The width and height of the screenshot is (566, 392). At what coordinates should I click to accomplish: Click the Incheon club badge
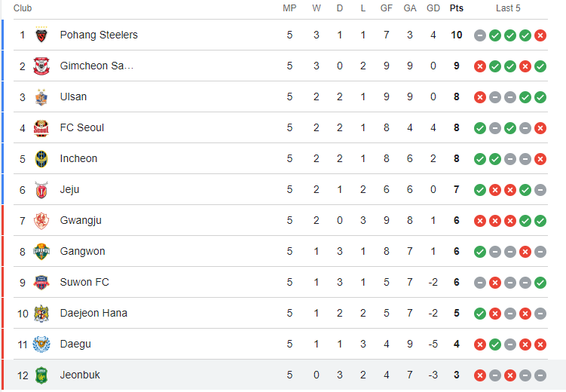pos(41,159)
